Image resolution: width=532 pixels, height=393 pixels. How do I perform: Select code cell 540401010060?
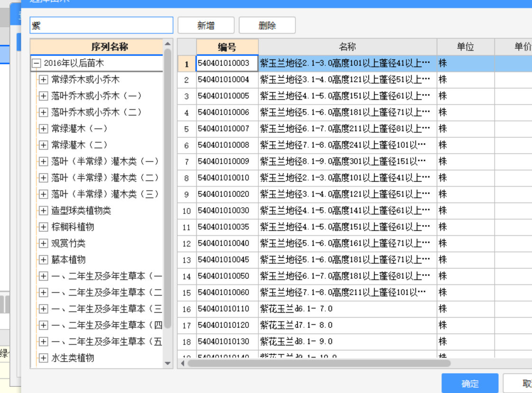tap(227, 292)
